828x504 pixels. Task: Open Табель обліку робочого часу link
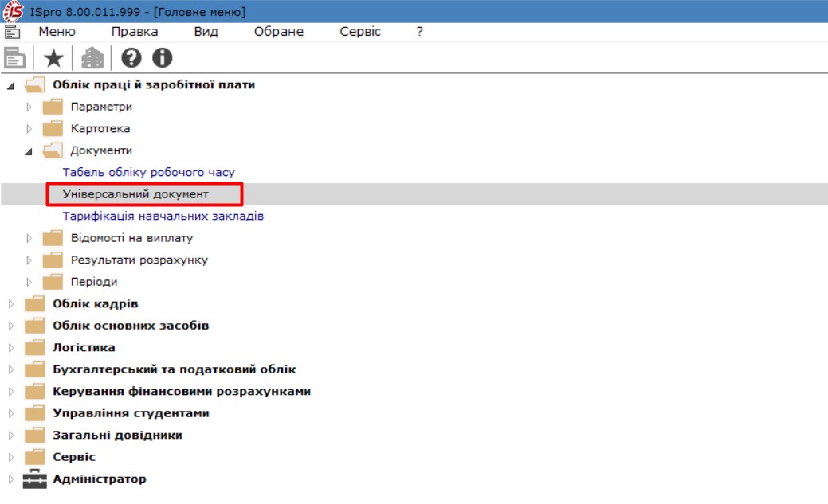pyautogui.click(x=148, y=172)
